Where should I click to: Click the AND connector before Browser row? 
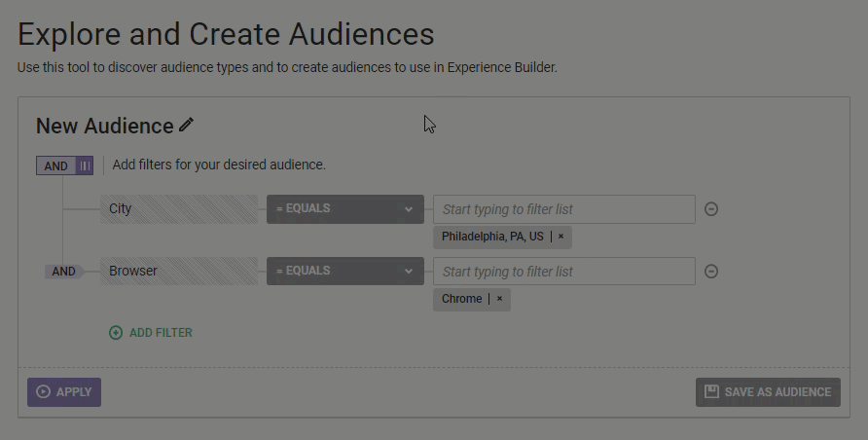pos(63,272)
